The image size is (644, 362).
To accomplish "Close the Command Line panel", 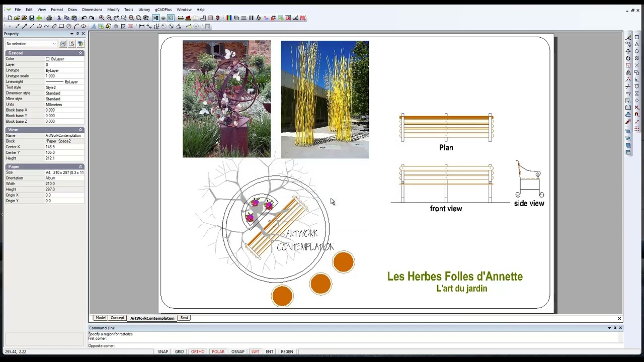I will pyautogui.click(x=620, y=328).
